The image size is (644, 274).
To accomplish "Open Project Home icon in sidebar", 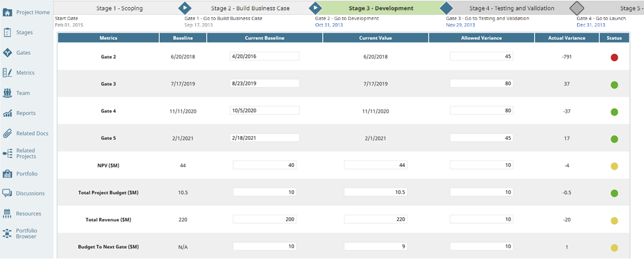I will 7,12.
